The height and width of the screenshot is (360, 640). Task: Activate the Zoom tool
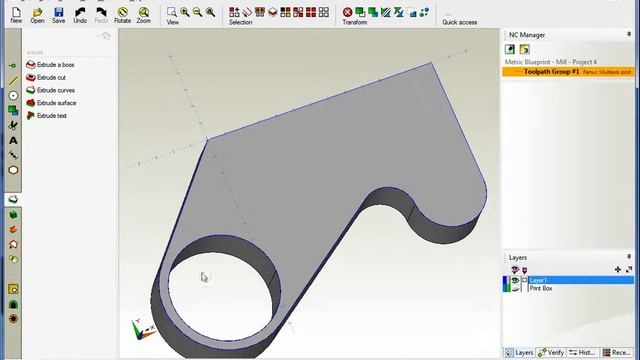[x=143, y=15]
